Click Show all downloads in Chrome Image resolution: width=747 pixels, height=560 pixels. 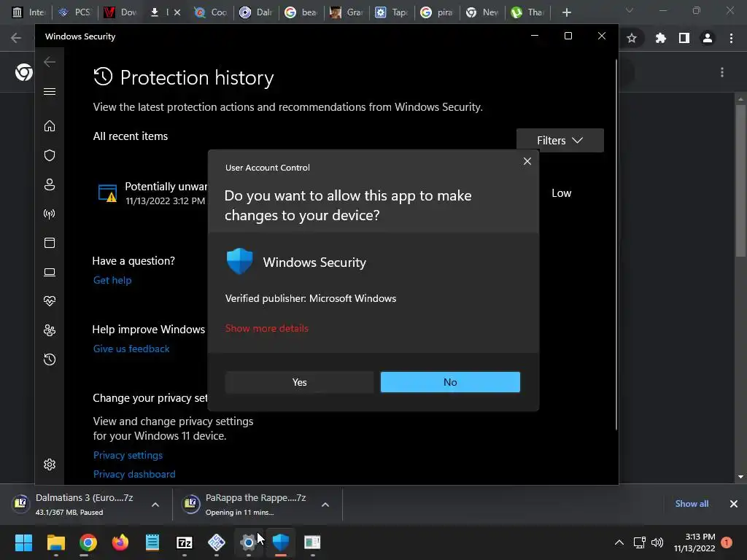coord(692,504)
